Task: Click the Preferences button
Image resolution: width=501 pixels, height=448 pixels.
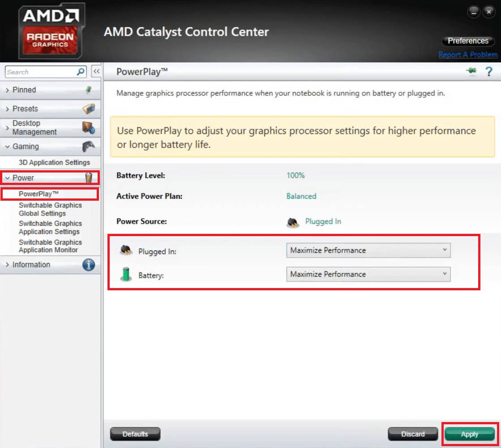Action: [468, 41]
